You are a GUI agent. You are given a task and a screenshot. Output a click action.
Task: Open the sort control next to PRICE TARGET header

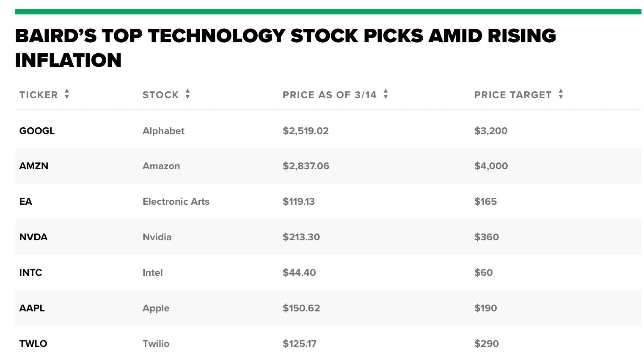[561, 95]
